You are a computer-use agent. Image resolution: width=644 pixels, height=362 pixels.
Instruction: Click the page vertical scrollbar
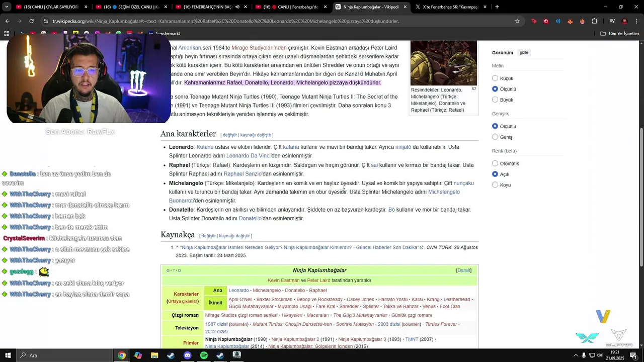click(x=641, y=196)
